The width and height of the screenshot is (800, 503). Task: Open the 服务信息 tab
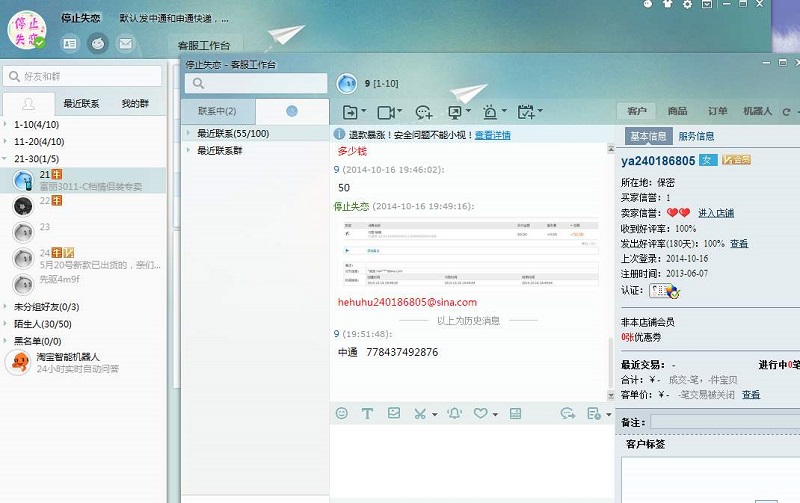(x=696, y=136)
